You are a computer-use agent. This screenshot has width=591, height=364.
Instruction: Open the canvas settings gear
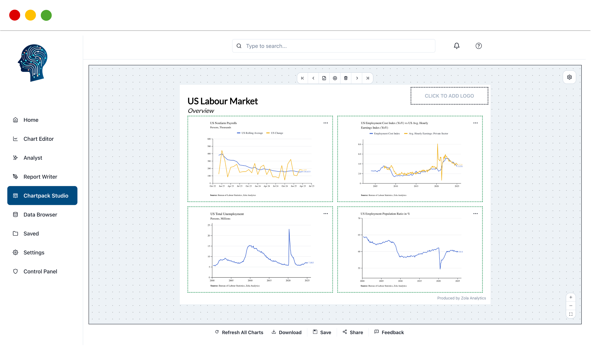tap(569, 77)
